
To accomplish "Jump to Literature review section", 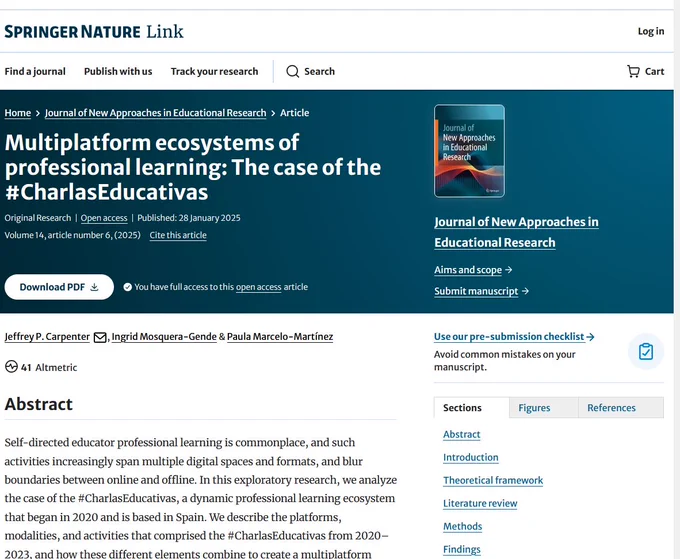I will pos(480,503).
